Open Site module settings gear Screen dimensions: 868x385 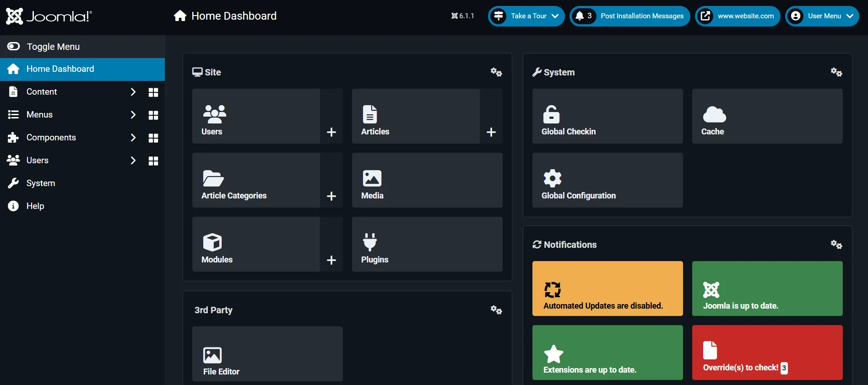(496, 72)
